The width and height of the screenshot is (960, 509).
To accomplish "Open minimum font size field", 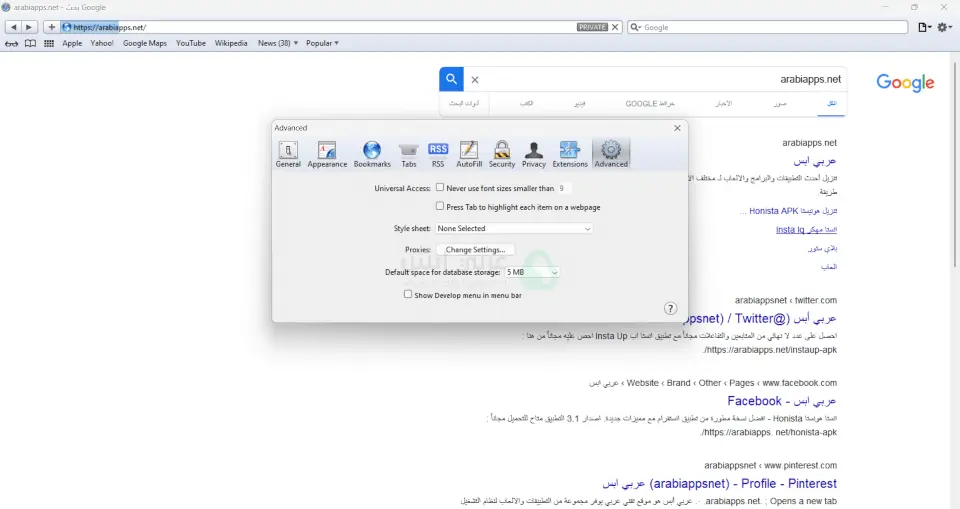I will pyautogui.click(x=563, y=188).
